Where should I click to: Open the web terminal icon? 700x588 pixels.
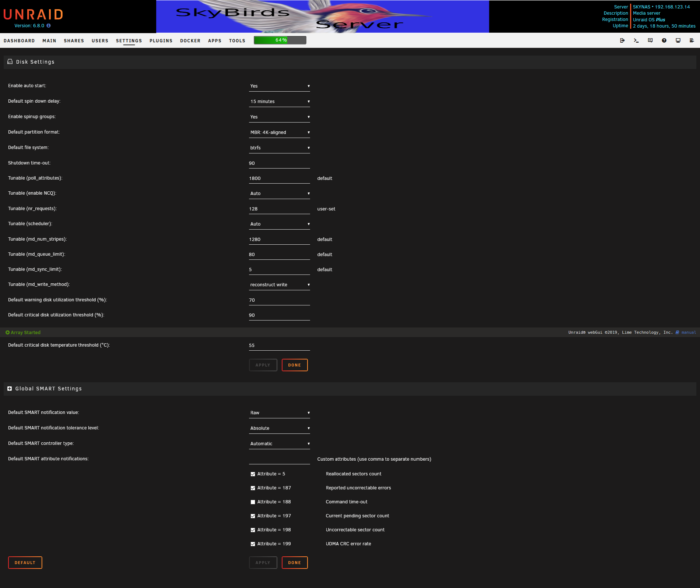[636, 40]
